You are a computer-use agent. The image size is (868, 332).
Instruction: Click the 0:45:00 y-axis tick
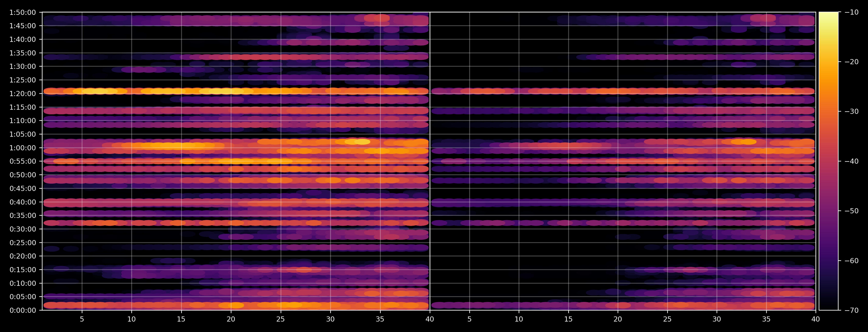click(23, 188)
